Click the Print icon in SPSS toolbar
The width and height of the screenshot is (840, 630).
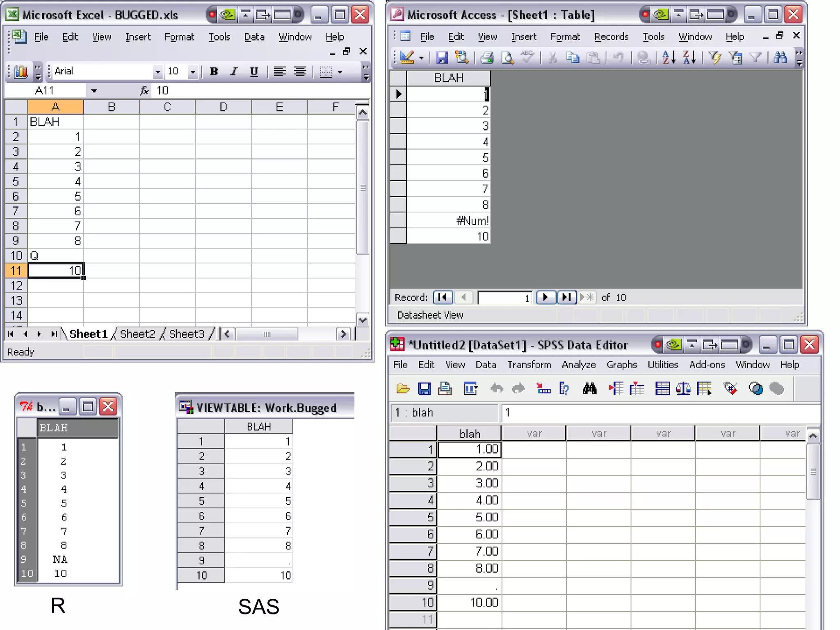pyautogui.click(x=445, y=388)
